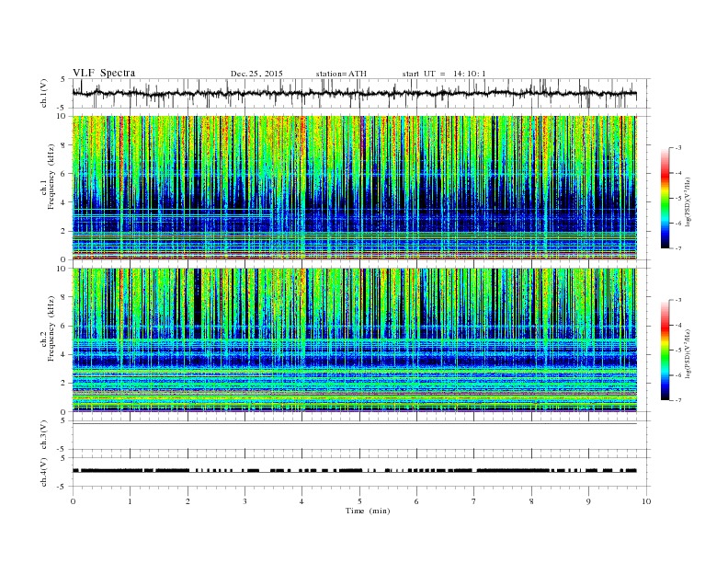Click the flat ch.3 voltage trace panel
The image size is (728, 563).
pos(361,435)
